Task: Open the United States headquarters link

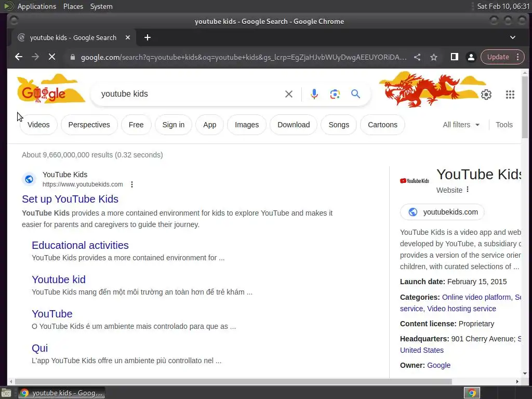Action: [x=421, y=350]
